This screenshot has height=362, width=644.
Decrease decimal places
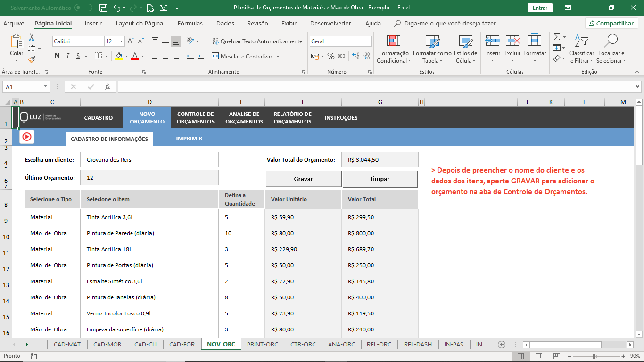click(x=366, y=56)
